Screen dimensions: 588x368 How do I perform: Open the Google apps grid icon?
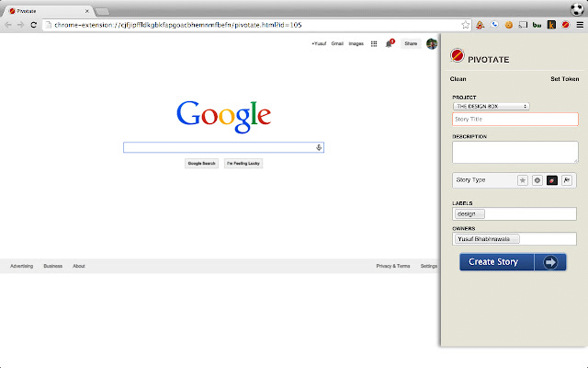coord(374,43)
